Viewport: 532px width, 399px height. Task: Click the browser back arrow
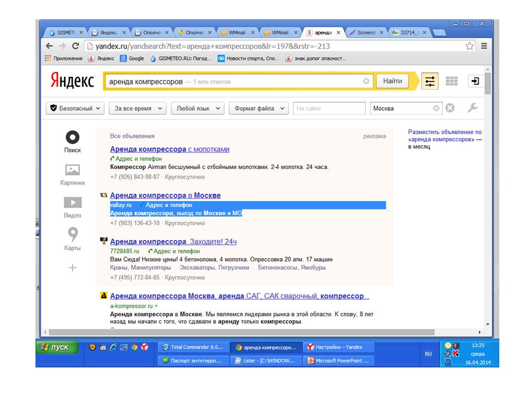click(49, 46)
